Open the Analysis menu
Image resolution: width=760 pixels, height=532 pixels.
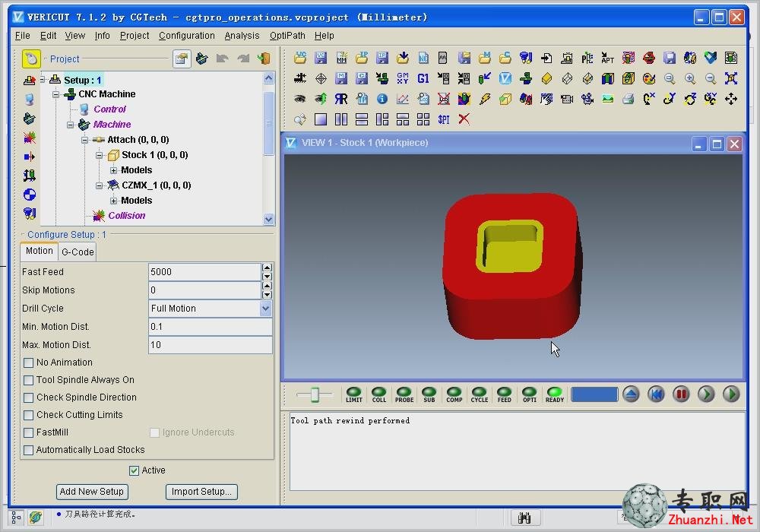tap(242, 36)
